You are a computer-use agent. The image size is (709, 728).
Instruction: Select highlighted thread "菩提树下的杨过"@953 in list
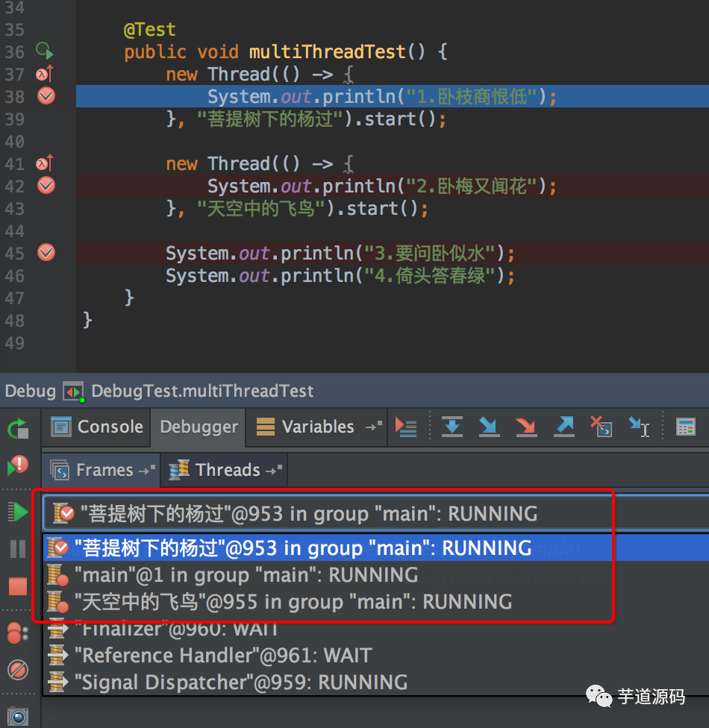point(375,547)
